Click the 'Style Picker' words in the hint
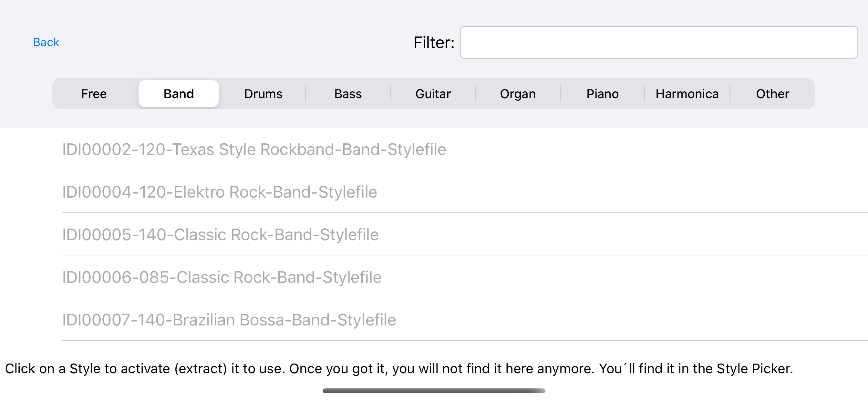 click(x=753, y=369)
